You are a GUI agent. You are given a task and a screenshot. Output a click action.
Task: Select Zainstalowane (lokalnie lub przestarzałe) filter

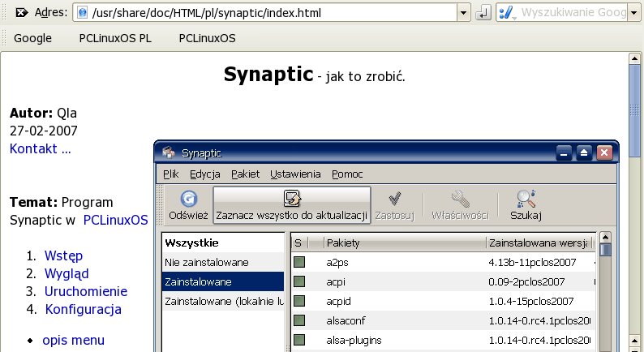point(223,301)
